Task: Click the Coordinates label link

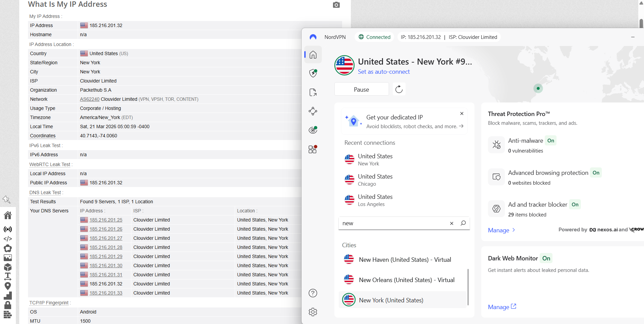Action: (43, 136)
